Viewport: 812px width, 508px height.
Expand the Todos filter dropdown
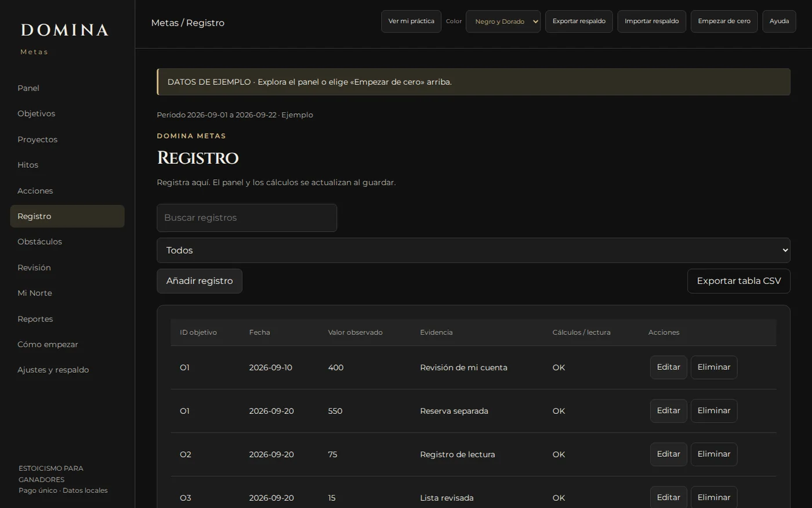tap(473, 250)
